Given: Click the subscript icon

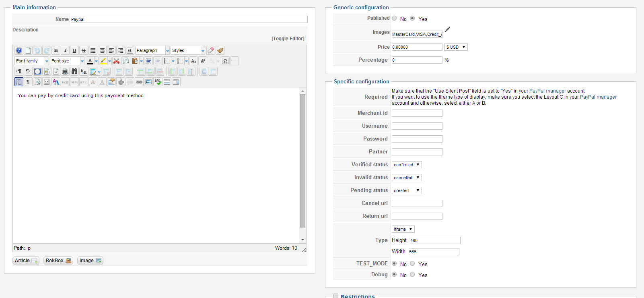Looking at the screenshot, I should [x=193, y=61].
